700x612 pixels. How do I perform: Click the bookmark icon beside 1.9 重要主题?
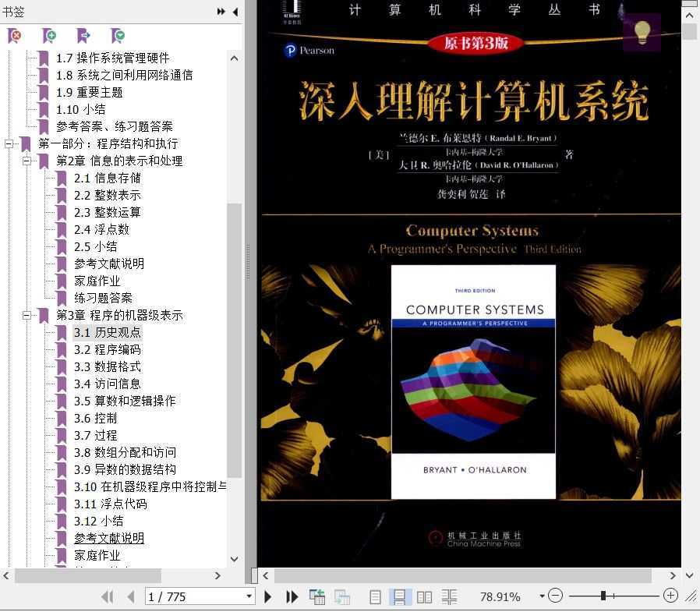coord(44,93)
